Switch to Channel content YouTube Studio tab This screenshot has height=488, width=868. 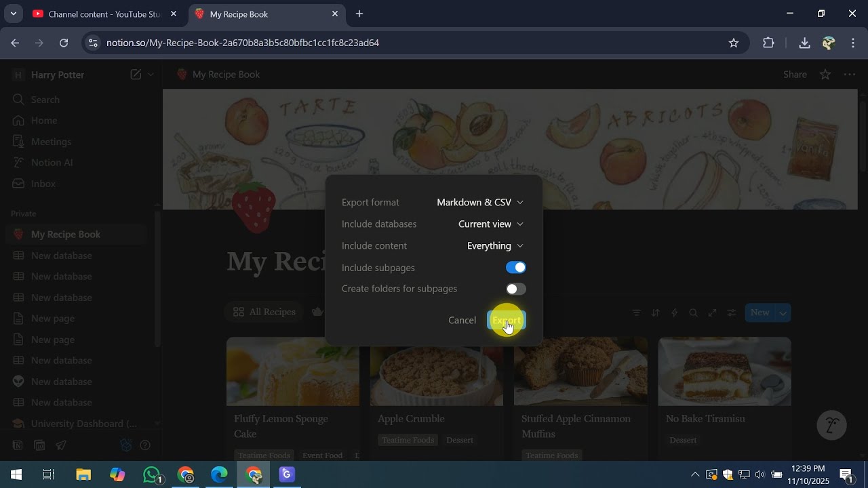click(x=105, y=14)
